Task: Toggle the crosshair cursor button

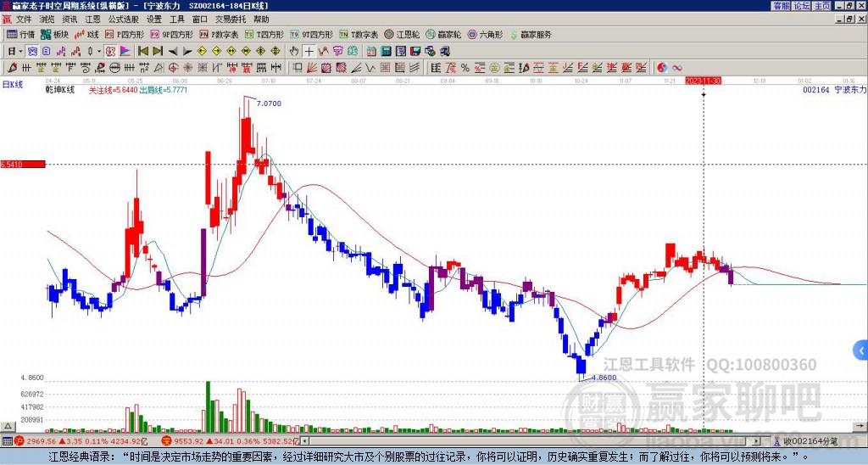Action: [x=309, y=51]
